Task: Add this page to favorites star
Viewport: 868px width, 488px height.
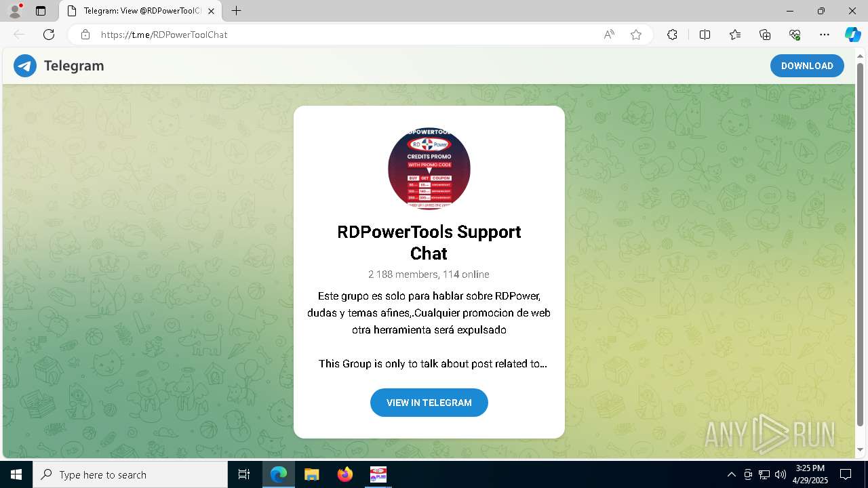Action: (x=636, y=35)
